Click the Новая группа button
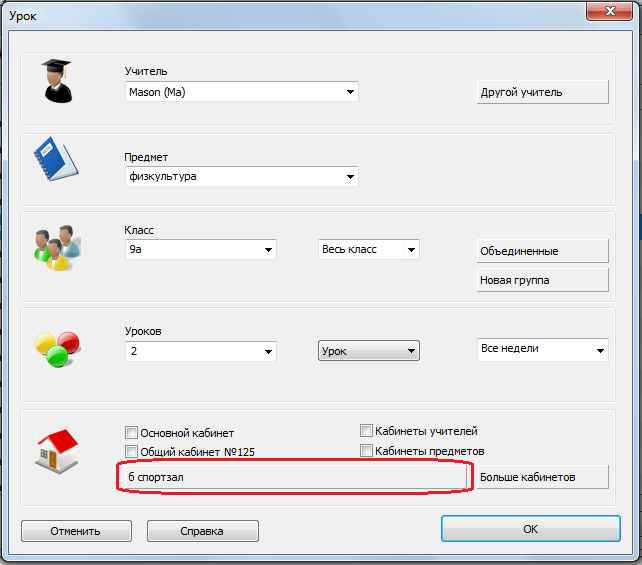Viewport: 642px width, 565px height. click(x=543, y=280)
